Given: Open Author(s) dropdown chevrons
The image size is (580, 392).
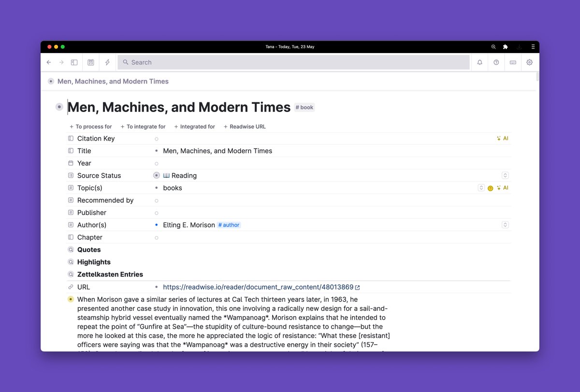Looking at the screenshot, I should click(505, 225).
